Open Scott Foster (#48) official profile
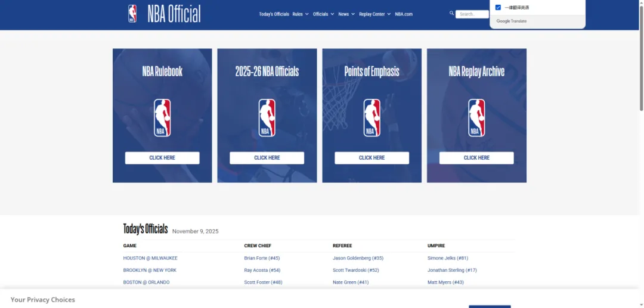This screenshot has height=308, width=644. 264,282
